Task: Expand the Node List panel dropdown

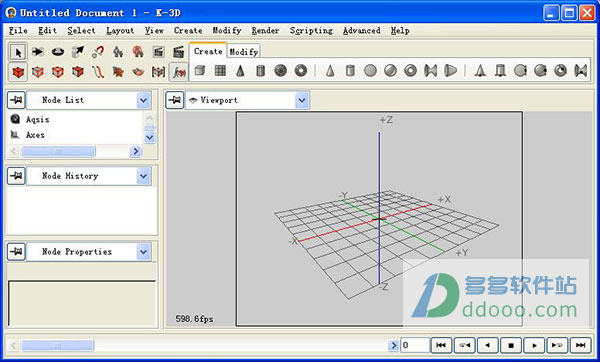Action: tap(143, 100)
